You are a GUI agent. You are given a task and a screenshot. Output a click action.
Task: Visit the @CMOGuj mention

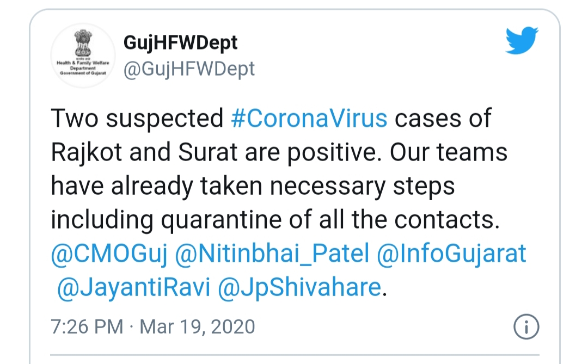click(109, 254)
